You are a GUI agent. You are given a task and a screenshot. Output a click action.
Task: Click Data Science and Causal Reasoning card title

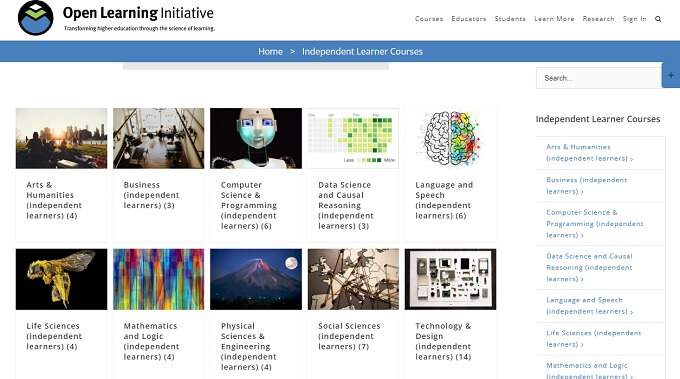coord(346,206)
